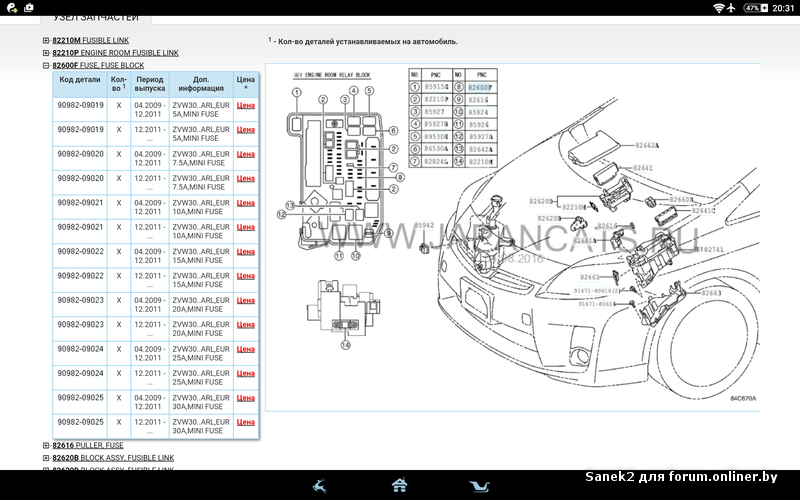
Task: Open Цена for 90982-09023 20A period 12.2011 onward
Action: [x=245, y=324]
